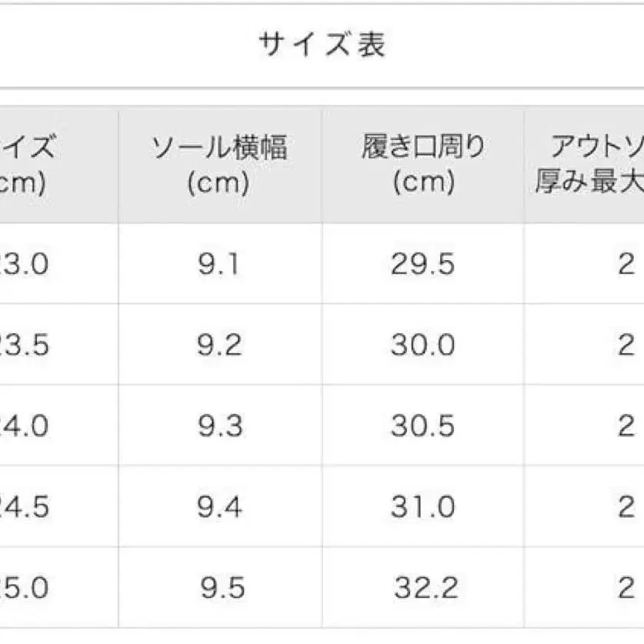This screenshot has width=644, height=644.
Task: Select the 履き口周り column header
Action: coord(422,165)
